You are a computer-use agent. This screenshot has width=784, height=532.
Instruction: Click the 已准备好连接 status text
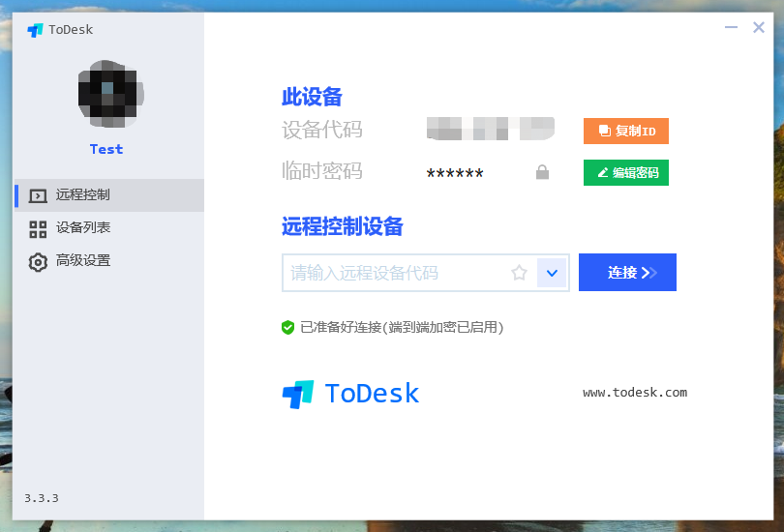click(402, 327)
